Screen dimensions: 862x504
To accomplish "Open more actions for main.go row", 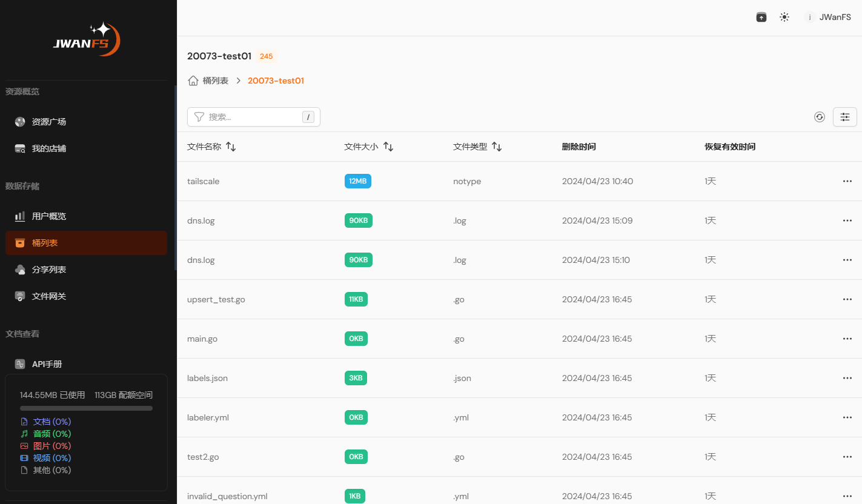I will 847,339.
